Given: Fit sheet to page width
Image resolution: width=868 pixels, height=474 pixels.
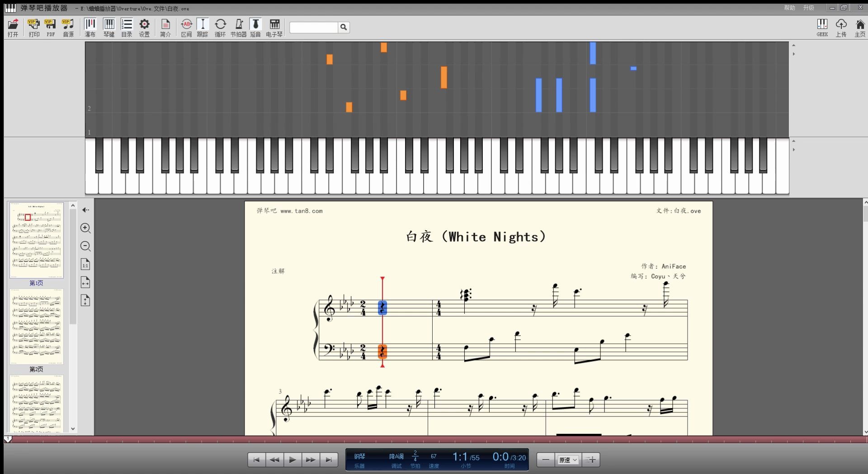Looking at the screenshot, I should pyautogui.click(x=85, y=282).
